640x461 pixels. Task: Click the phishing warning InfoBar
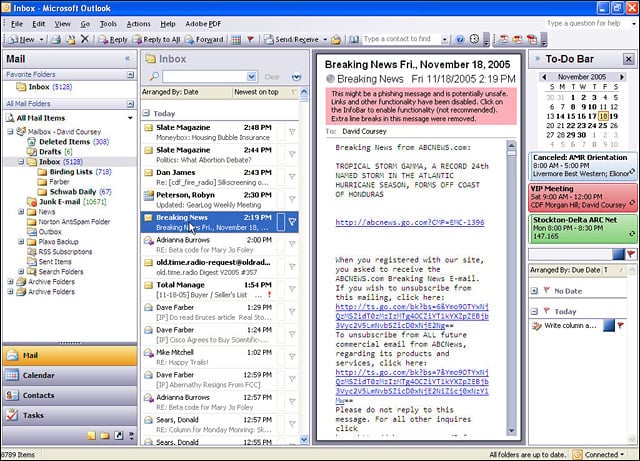[421, 106]
